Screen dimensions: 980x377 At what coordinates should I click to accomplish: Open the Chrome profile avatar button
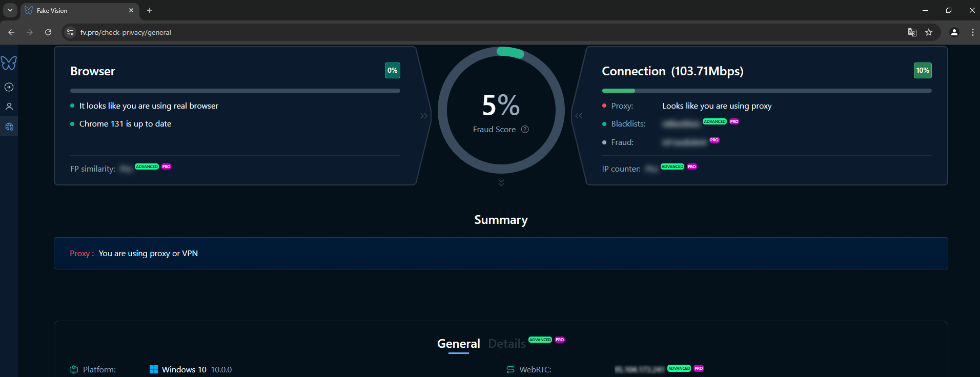954,32
